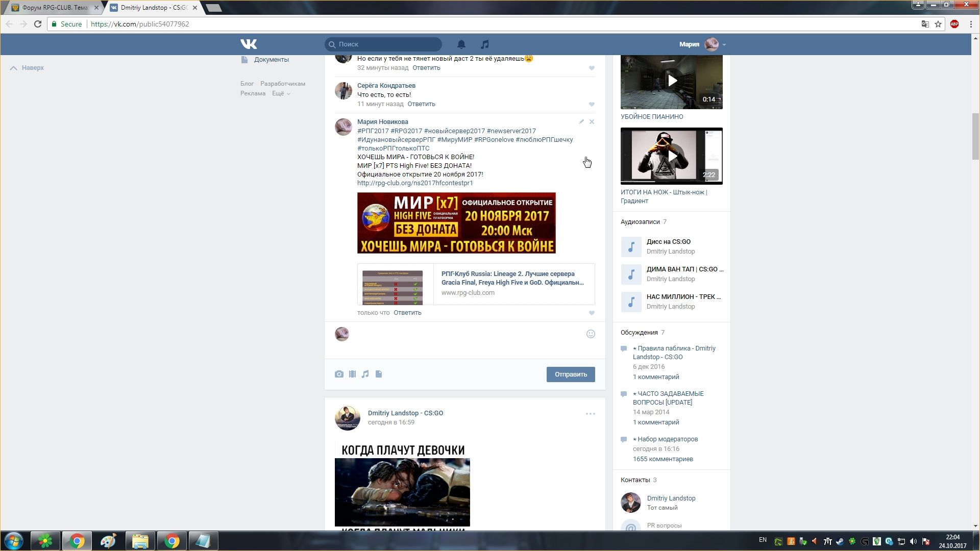Attach a photo with the camera icon
This screenshot has height=551, width=980.
(339, 374)
